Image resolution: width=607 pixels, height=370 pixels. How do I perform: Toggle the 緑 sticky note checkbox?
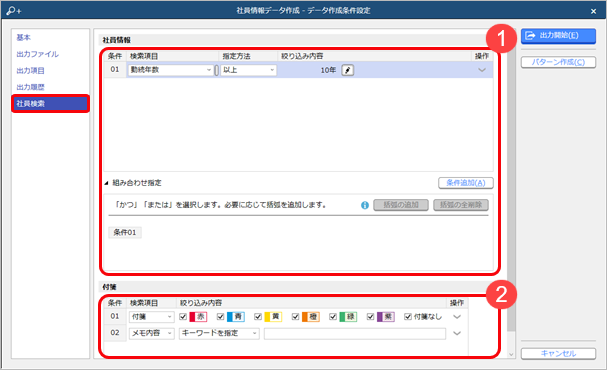tap(333, 317)
